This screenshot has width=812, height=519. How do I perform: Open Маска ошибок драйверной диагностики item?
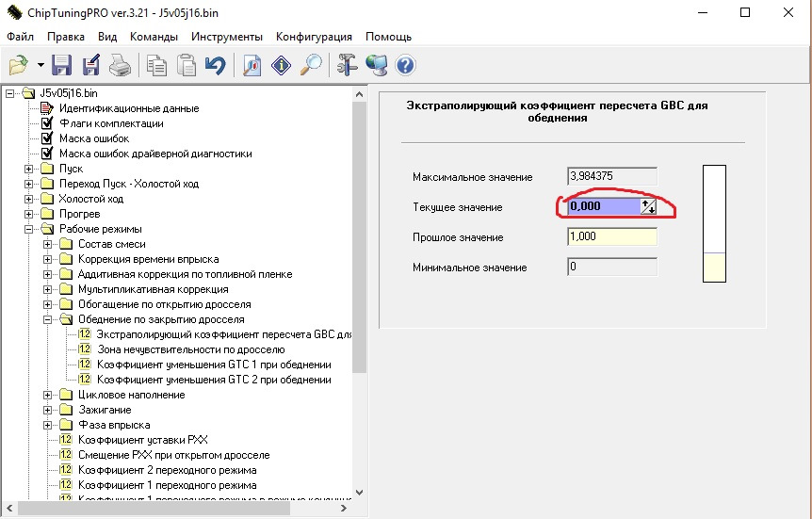(x=155, y=154)
